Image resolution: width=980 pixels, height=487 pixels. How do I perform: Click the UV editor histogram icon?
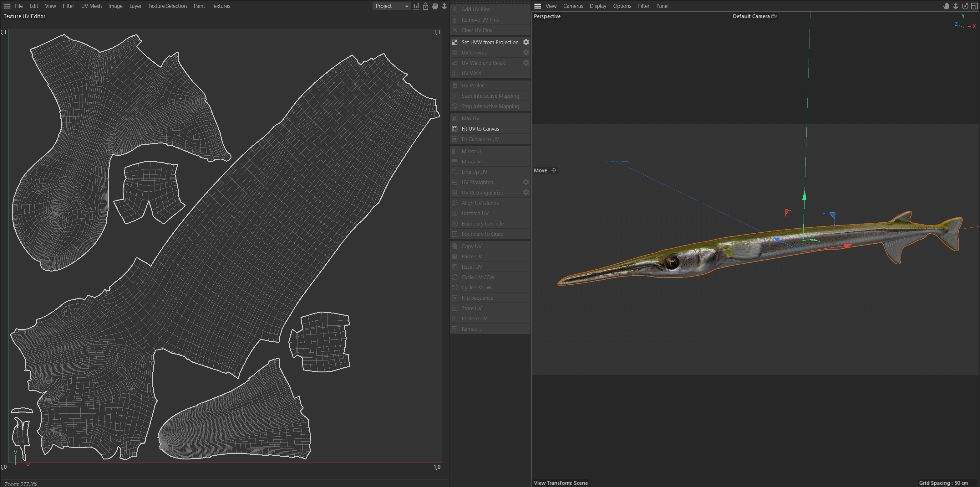click(x=416, y=6)
